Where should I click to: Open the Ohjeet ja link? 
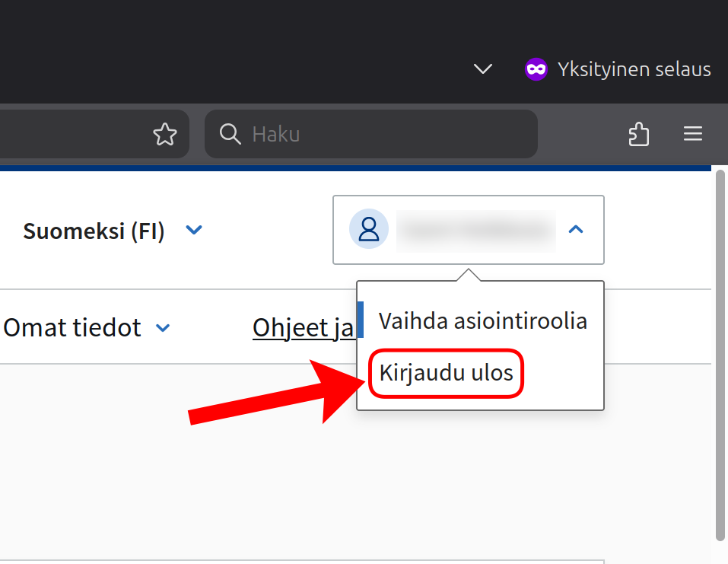click(x=303, y=328)
